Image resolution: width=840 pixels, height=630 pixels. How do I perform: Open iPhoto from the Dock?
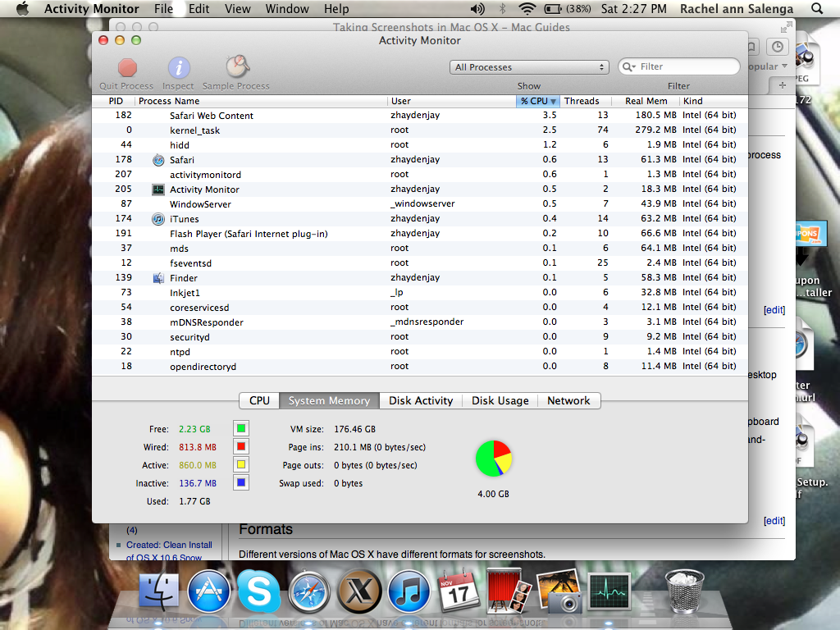pyautogui.click(x=559, y=591)
